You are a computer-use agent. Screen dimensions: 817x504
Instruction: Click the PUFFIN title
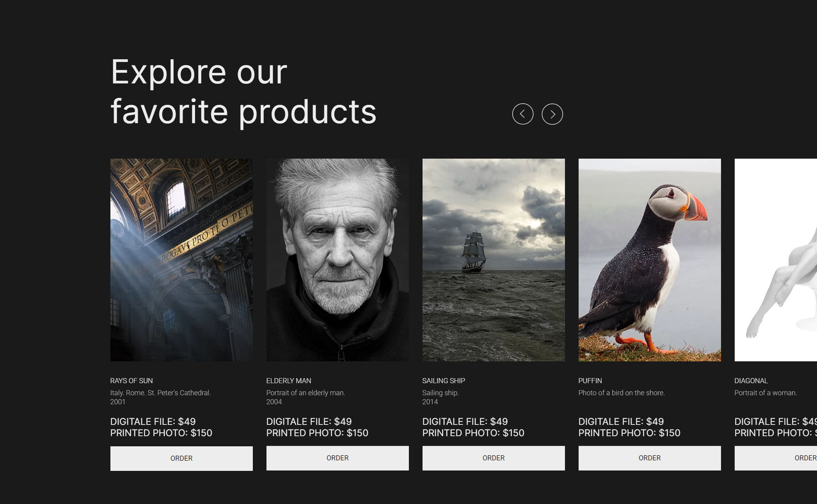[590, 381]
